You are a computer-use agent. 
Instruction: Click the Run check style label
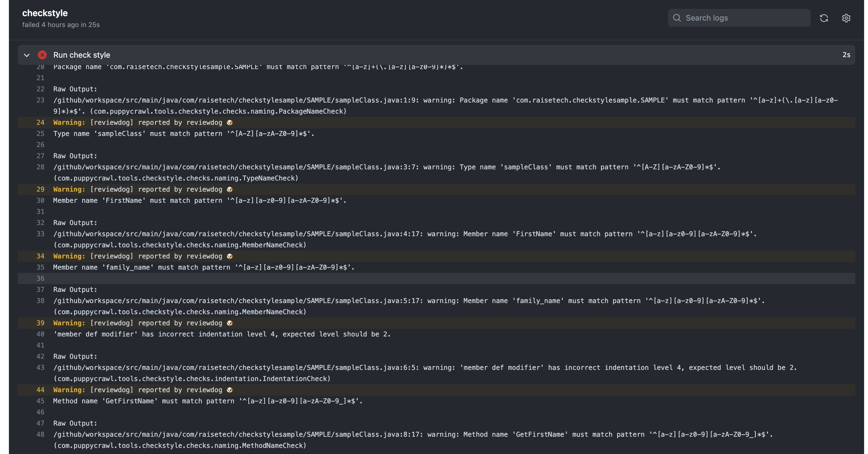tap(82, 55)
